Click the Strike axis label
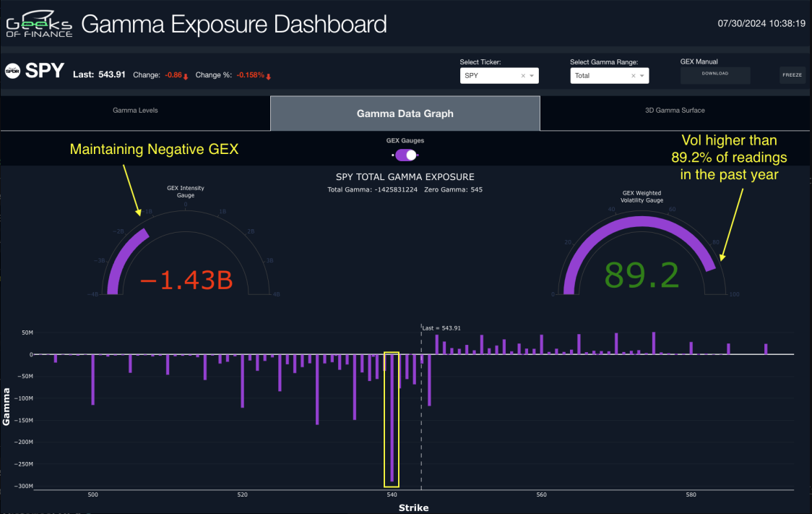The height and width of the screenshot is (514, 812). click(x=413, y=507)
